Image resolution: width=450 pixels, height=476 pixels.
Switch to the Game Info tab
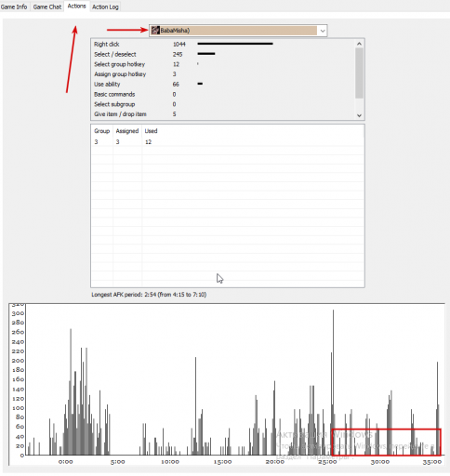[x=14, y=7]
